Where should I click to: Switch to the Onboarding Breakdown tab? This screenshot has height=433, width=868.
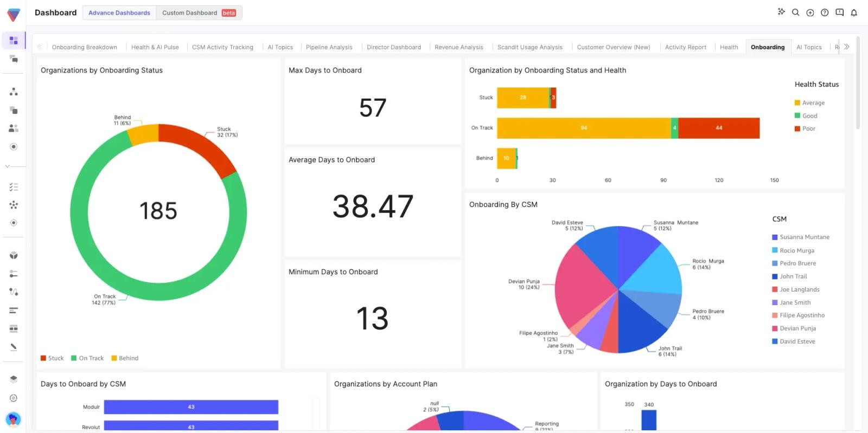click(85, 47)
